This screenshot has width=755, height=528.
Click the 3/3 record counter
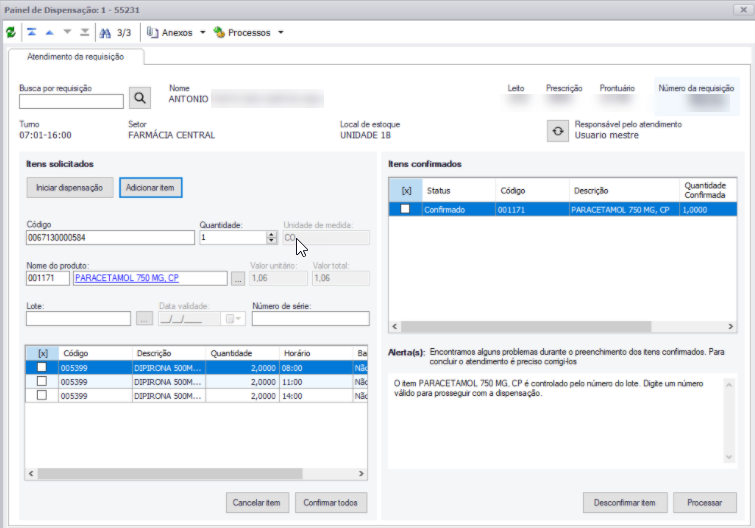point(124,33)
